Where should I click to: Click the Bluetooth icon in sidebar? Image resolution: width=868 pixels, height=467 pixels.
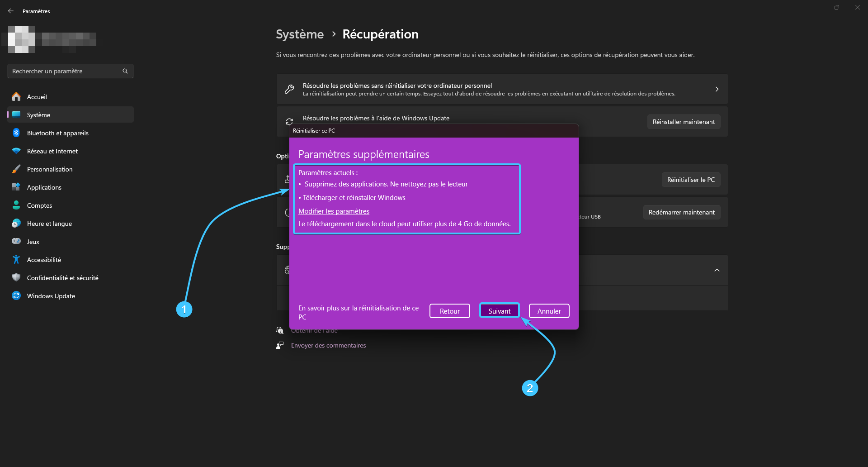pos(16,133)
